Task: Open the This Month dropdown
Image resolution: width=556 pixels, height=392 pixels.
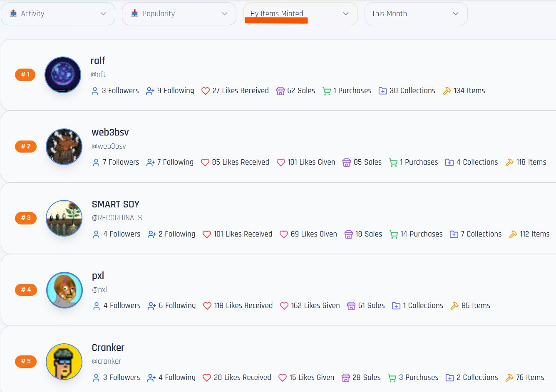Action: tap(416, 14)
